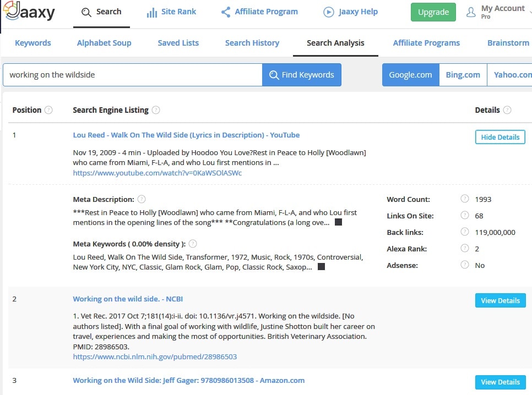The height and width of the screenshot is (395, 532).
Task: Click the Adsense help icon
Action: 464,265
